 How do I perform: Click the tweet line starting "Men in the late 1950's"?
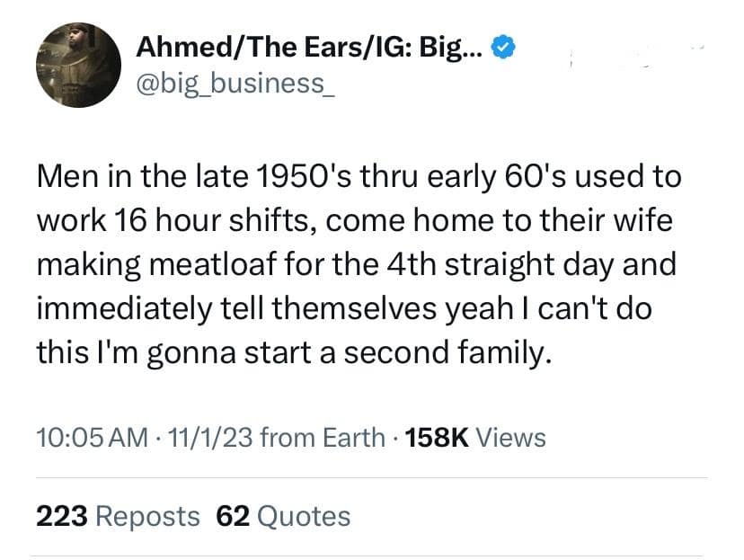click(x=359, y=176)
